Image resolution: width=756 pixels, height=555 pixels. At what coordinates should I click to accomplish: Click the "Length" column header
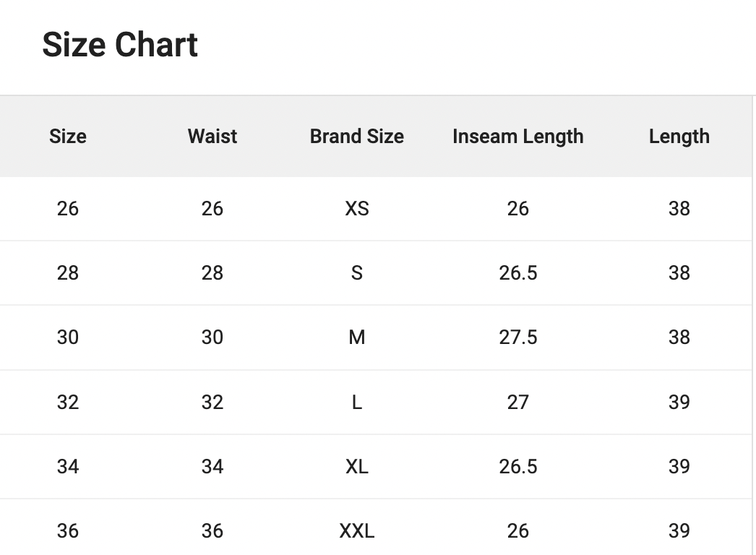pyautogui.click(x=679, y=137)
